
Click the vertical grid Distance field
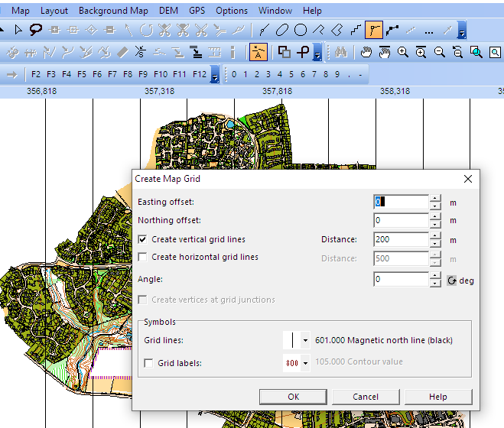[x=400, y=240]
